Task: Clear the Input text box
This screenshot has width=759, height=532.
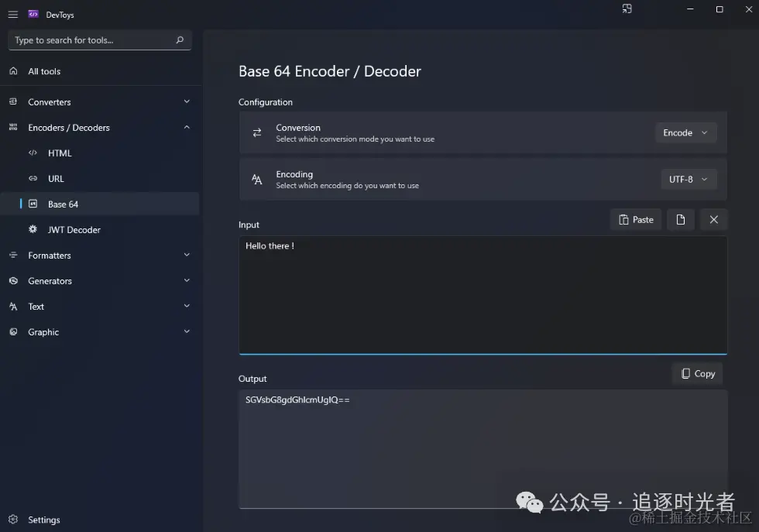Action: 713,220
